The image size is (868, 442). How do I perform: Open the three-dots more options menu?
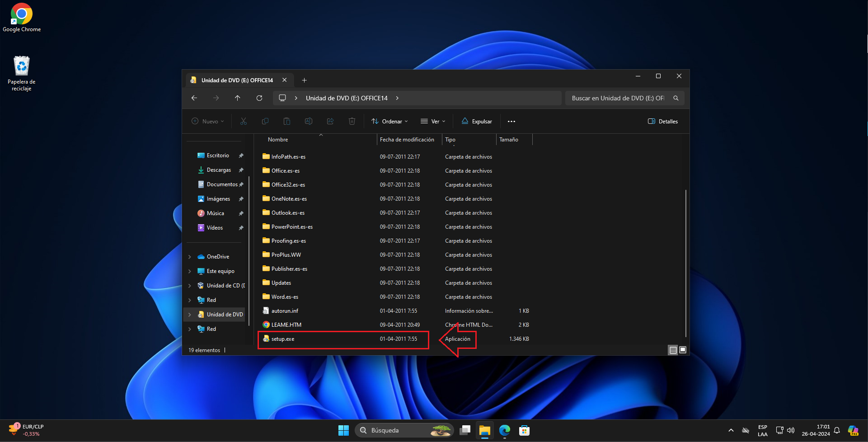tap(511, 121)
